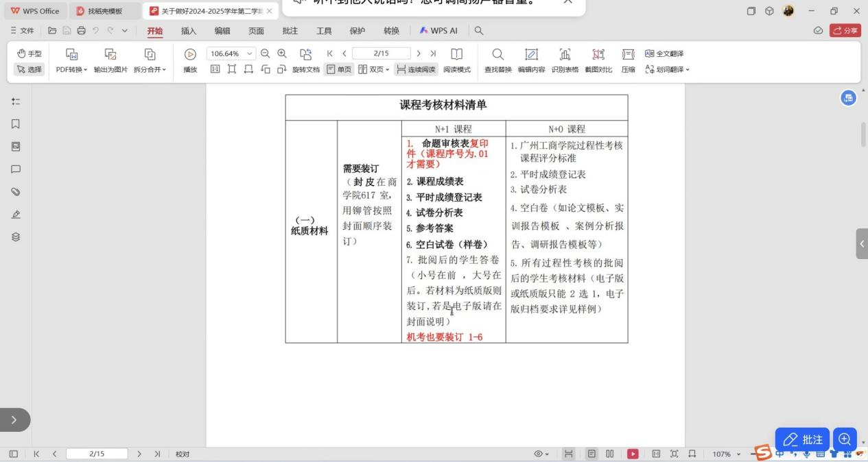Screen dimensions: 868x462
Task: Toggle Continuous Reading (连续阅读) mode
Action: tap(416, 69)
